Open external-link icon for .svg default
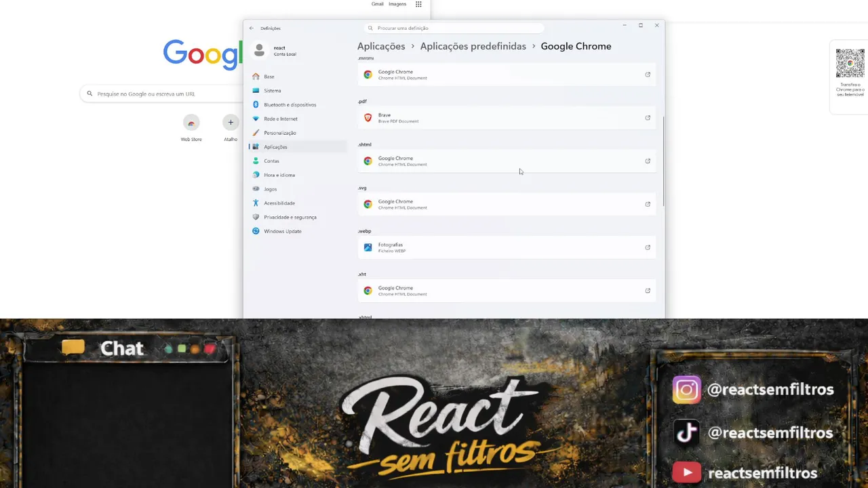This screenshot has width=868, height=488. (x=648, y=204)
